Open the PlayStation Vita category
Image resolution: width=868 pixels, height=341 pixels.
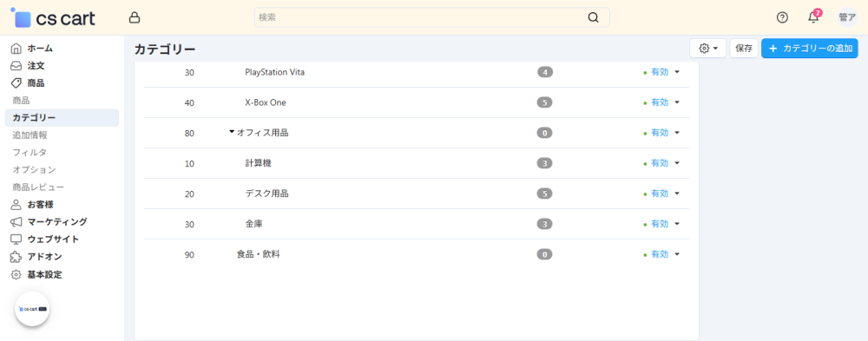click(274, 72)
